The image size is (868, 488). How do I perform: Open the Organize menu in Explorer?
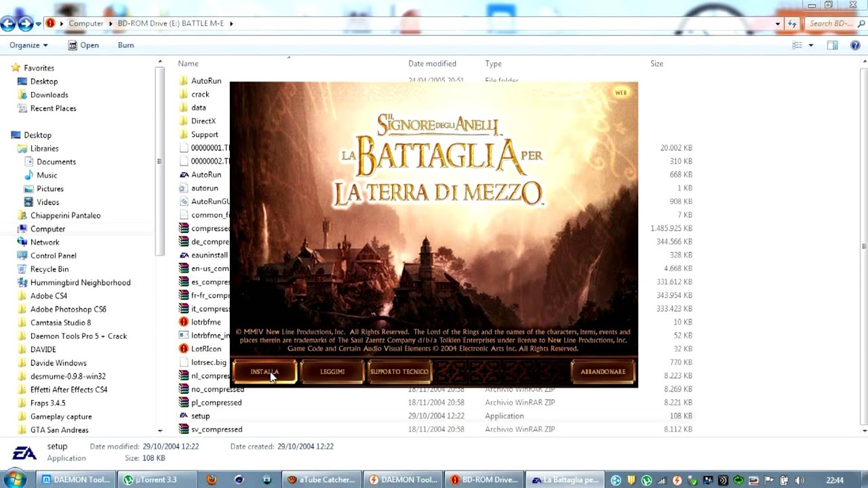tap(28, 45)
